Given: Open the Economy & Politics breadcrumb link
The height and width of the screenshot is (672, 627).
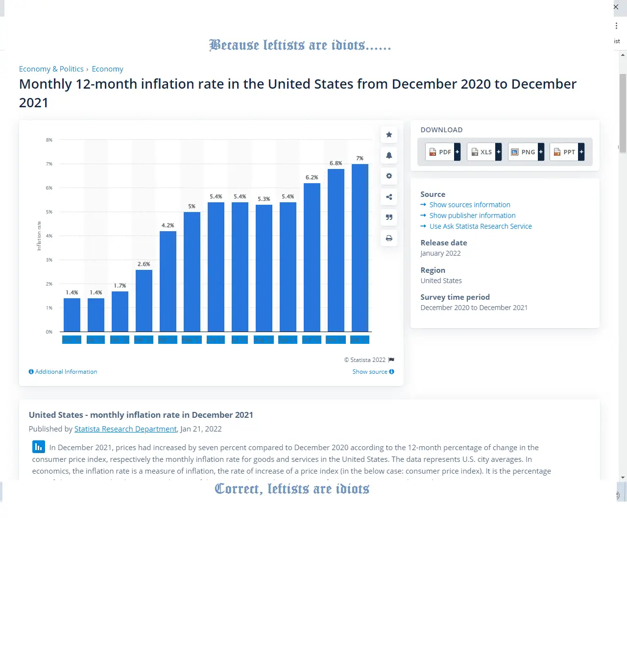Looking at the screenshot, I should [51, 69].
